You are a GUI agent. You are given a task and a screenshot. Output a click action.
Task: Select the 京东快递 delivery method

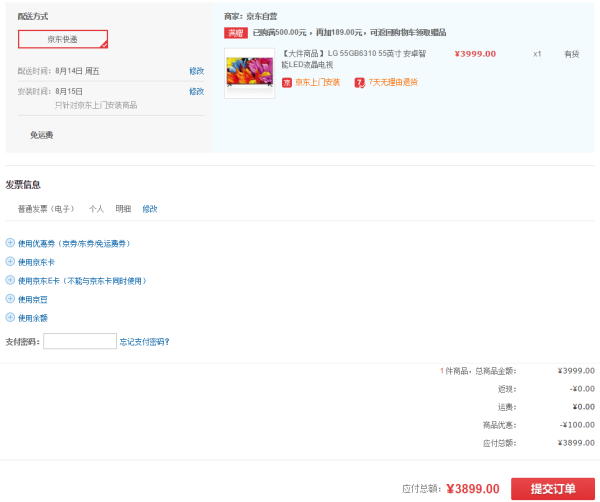point(63,39)
